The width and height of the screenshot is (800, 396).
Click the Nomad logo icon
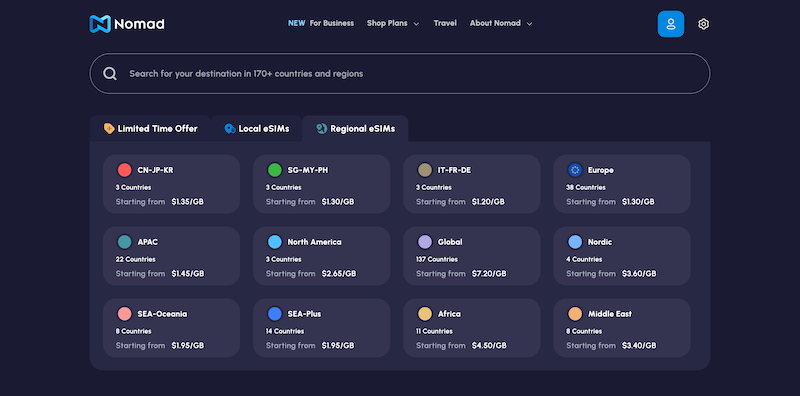(100, 24)
